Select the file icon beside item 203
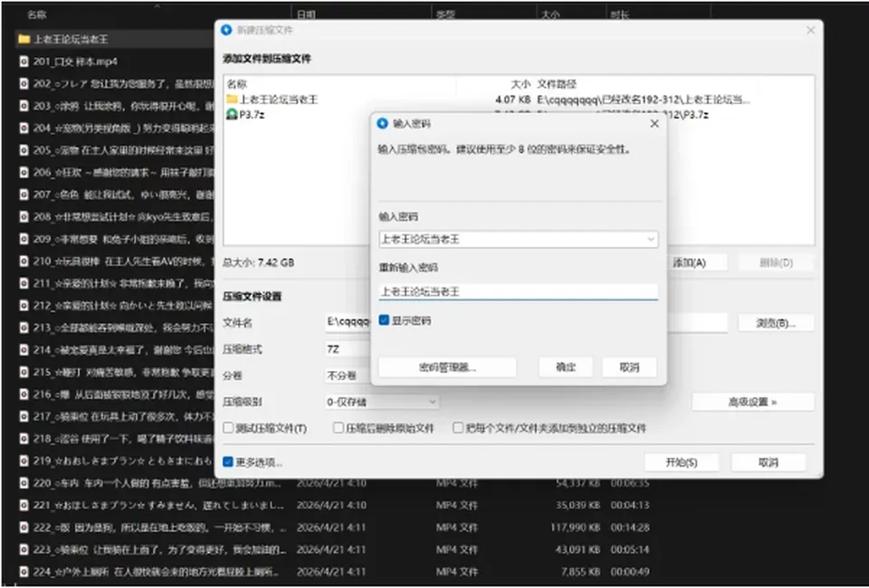Screen dimensions: 869x588 [x=24, y=106]
